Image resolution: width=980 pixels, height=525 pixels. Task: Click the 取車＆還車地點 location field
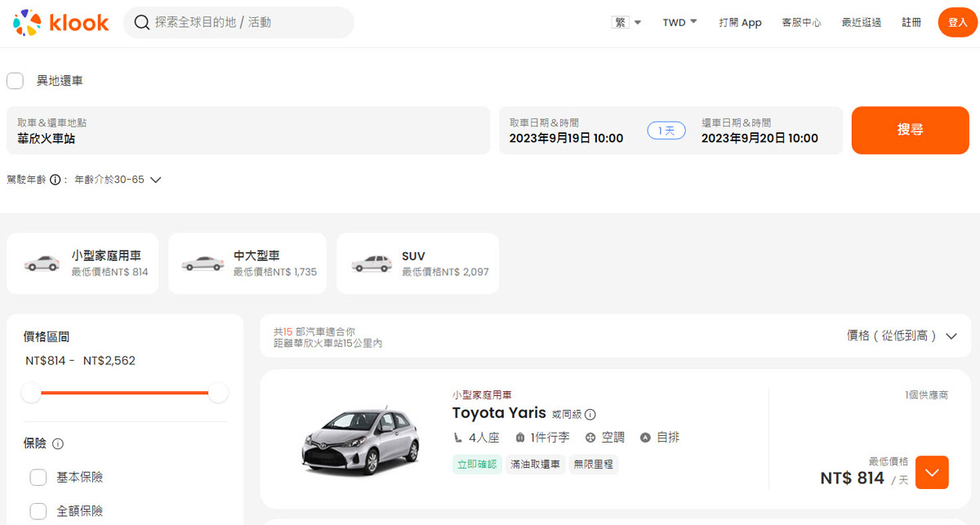pyautogui.click(x=248, y=131)
